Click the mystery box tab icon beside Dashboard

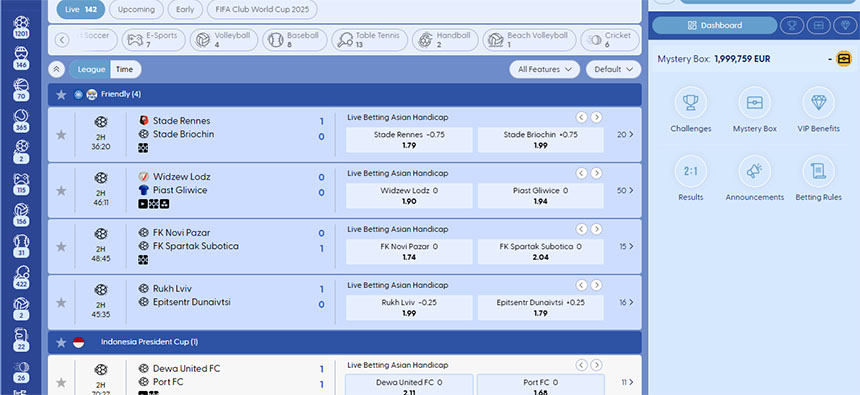pos(818,25)
